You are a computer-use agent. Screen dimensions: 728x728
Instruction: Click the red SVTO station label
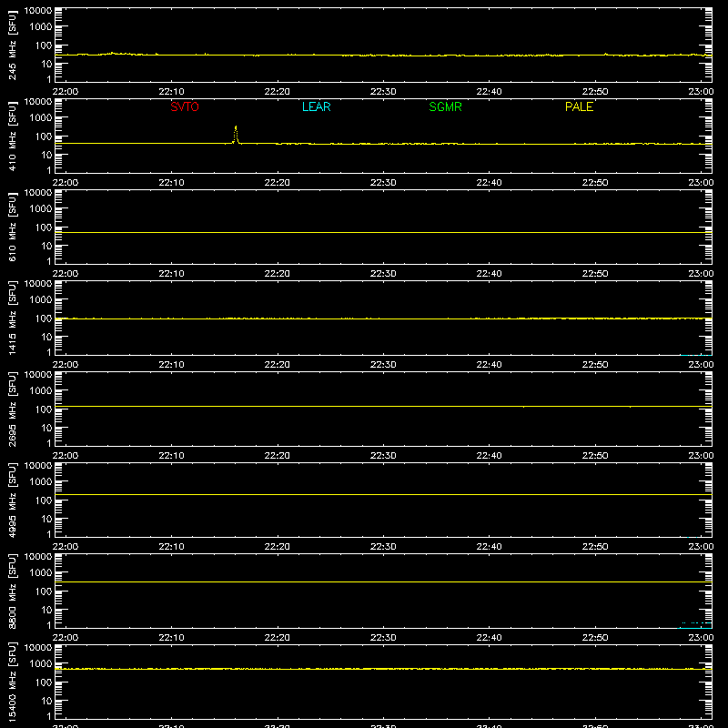(x=185, y=106)
